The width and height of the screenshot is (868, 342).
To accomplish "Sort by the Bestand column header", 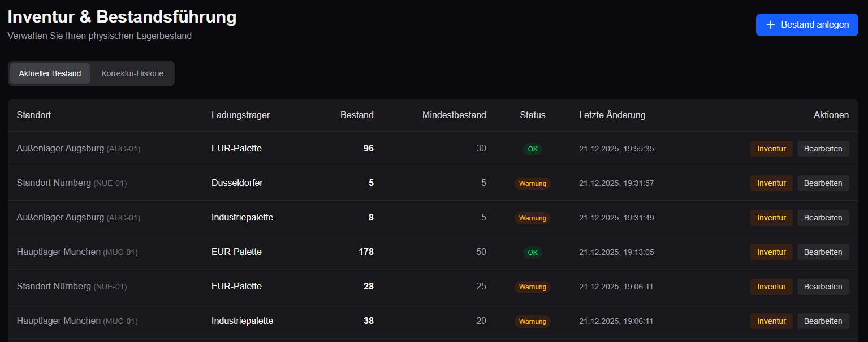I will pyautogui.click(x=357, y=115).
